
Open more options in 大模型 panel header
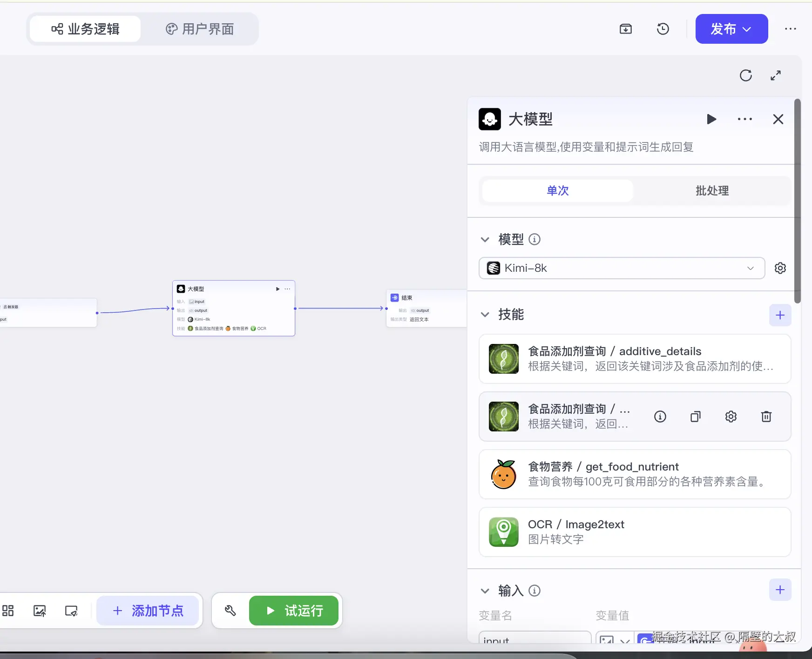(x=745, y=119)
